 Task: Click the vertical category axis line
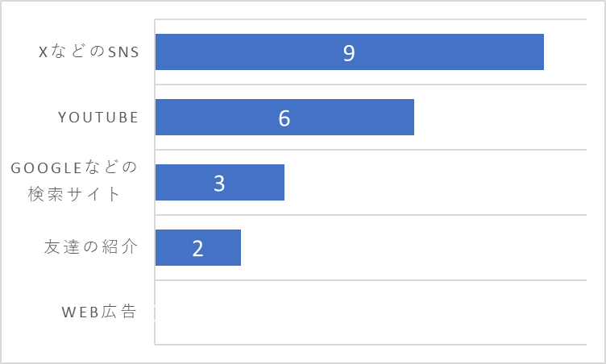[x=155, y=182]
